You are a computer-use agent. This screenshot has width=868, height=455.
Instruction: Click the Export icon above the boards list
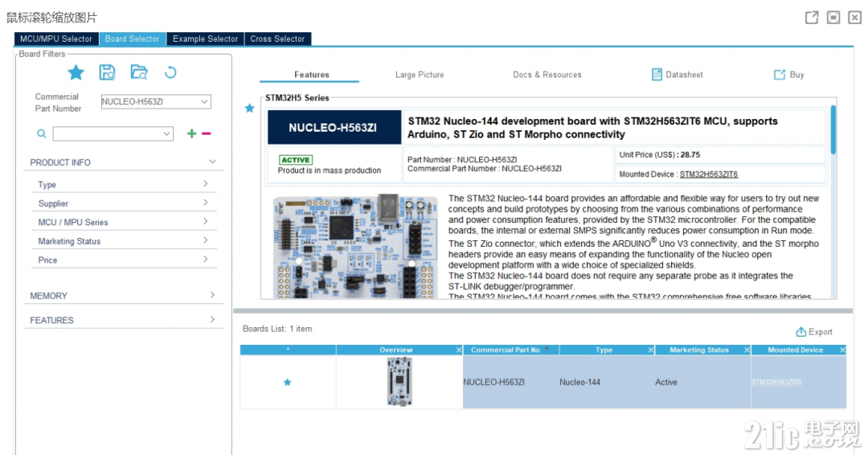(x=801, y=331)
